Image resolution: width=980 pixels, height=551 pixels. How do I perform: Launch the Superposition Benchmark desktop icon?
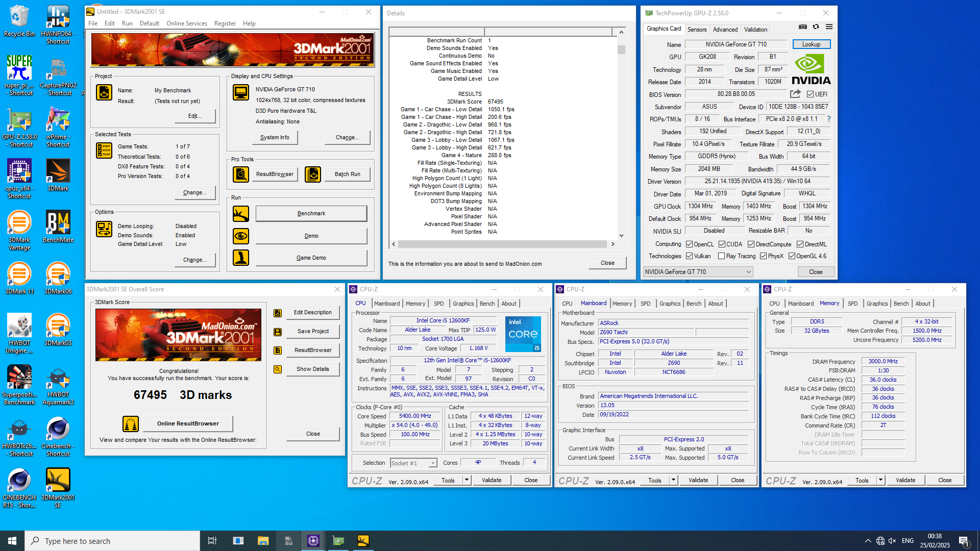click(19, 385)
